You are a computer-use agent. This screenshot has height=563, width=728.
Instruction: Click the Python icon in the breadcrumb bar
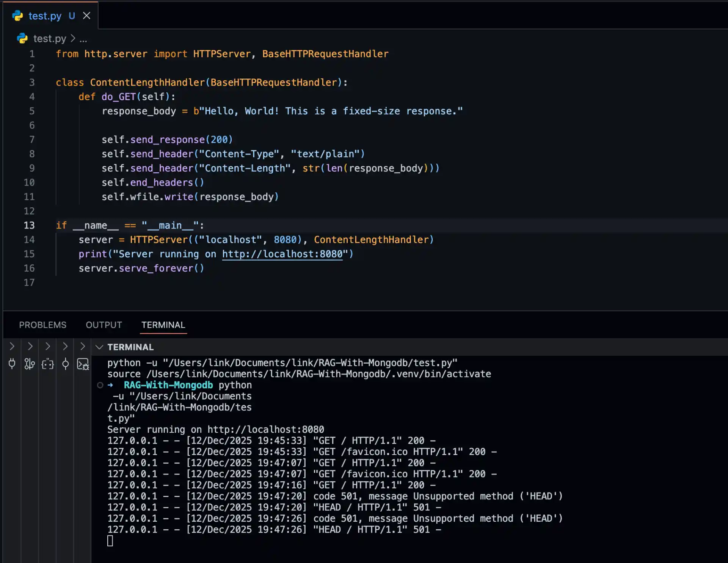22,38
